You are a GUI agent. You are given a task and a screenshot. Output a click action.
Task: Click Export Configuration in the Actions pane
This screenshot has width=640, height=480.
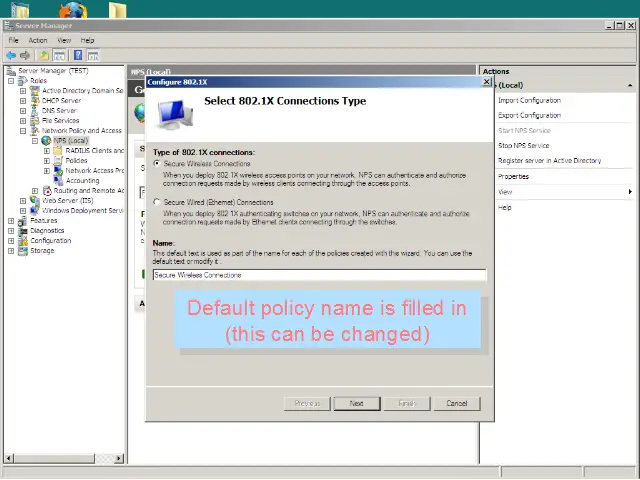[x=529, y=116]
